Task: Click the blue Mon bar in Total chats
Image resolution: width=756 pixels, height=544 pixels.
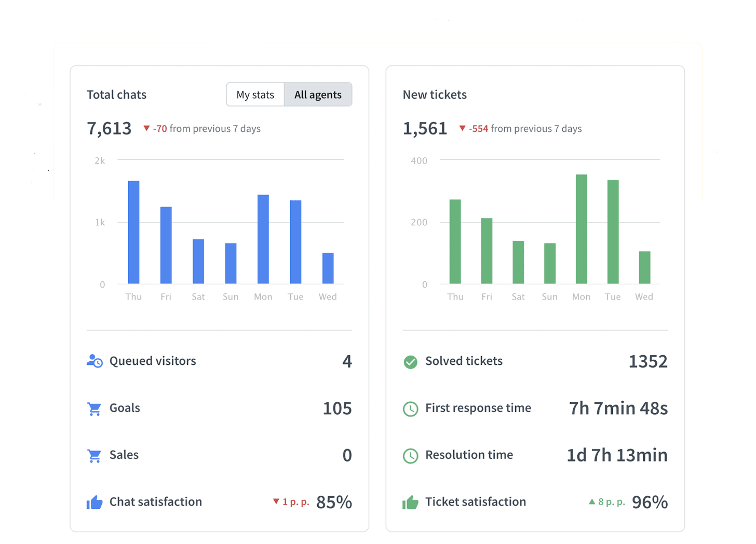Action: 263,239
